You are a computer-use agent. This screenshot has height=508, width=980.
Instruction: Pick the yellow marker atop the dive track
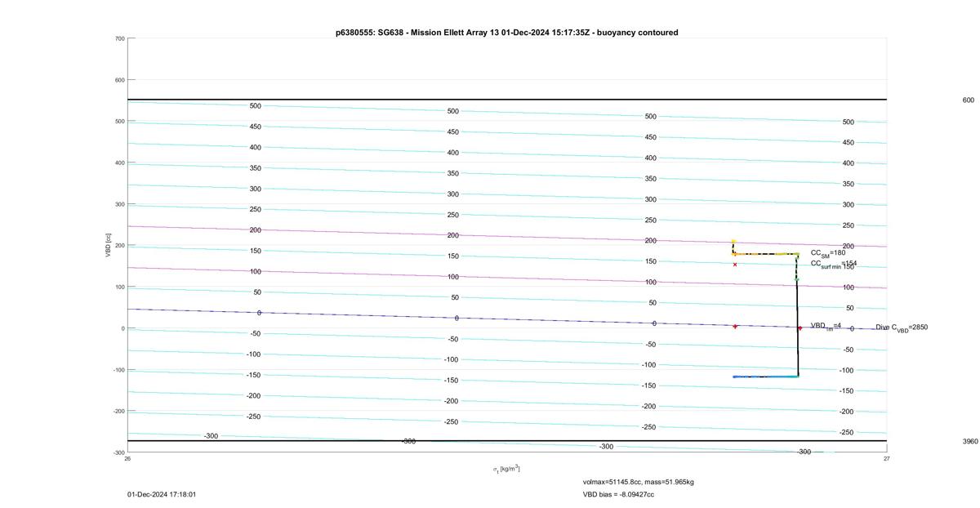733,242
